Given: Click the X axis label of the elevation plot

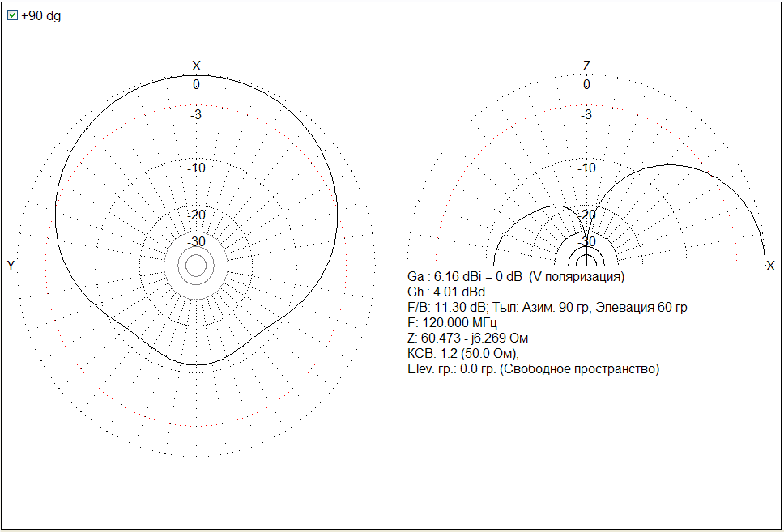Looking at the screenshot, I should click(x=770, y=266).
